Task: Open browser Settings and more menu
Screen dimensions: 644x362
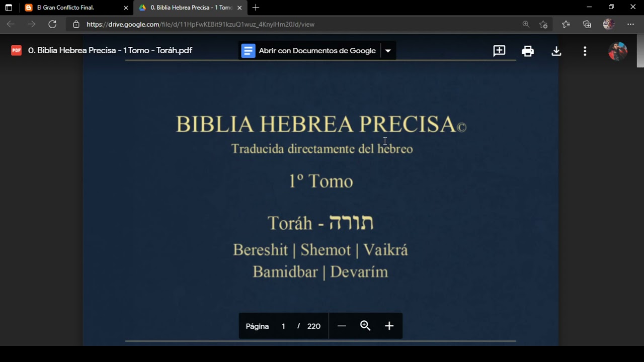Action: [x=630, y=24]
